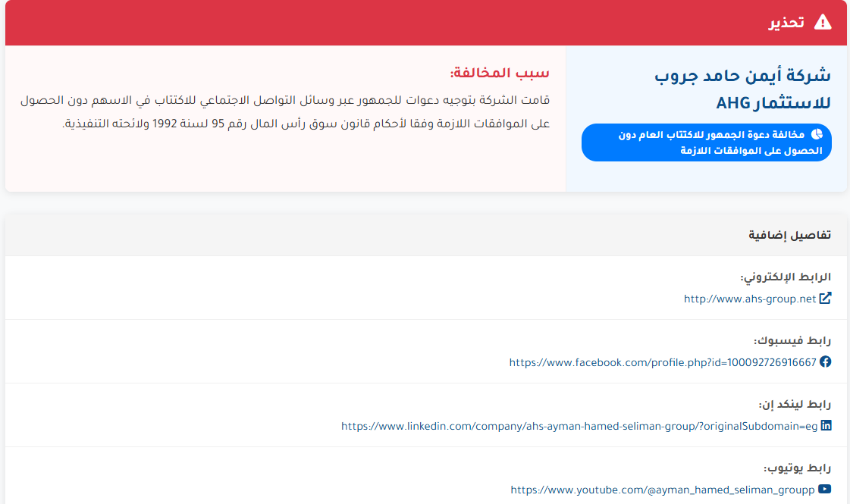Click the warning triangle icon in red banner
The image size is (850, 504).
click(823, 22)
